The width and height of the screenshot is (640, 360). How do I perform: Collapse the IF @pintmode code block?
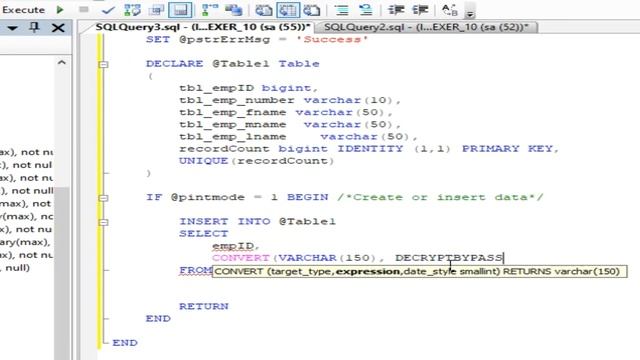point(104,198)
